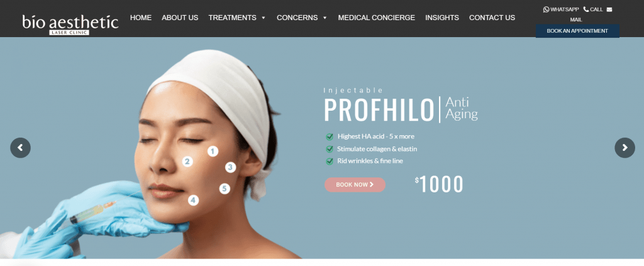Image resolution: width=644 pixels, height=266 pixels.
Task: Expand the Concerns dropdown arrow
Action: [325, 18]
